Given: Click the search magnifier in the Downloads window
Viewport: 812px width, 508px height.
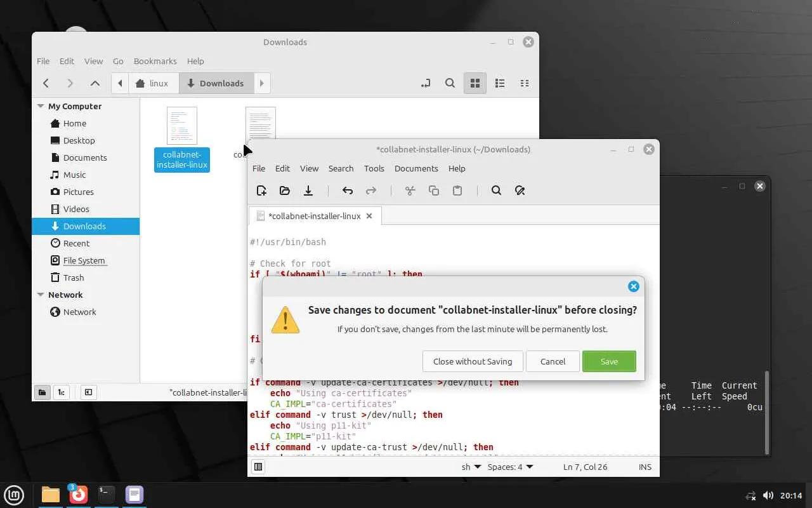Looking at the screenshot, I should click(450, 83).
